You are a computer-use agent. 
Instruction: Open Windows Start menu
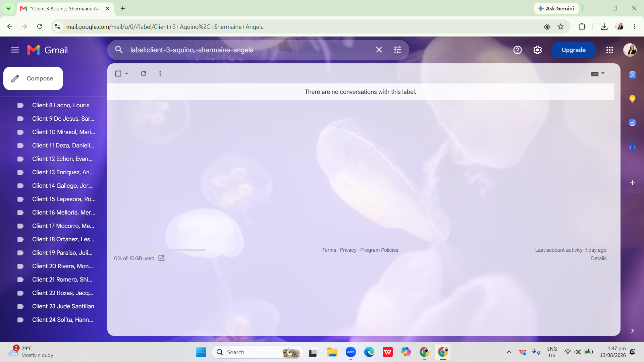click(201, 352)
